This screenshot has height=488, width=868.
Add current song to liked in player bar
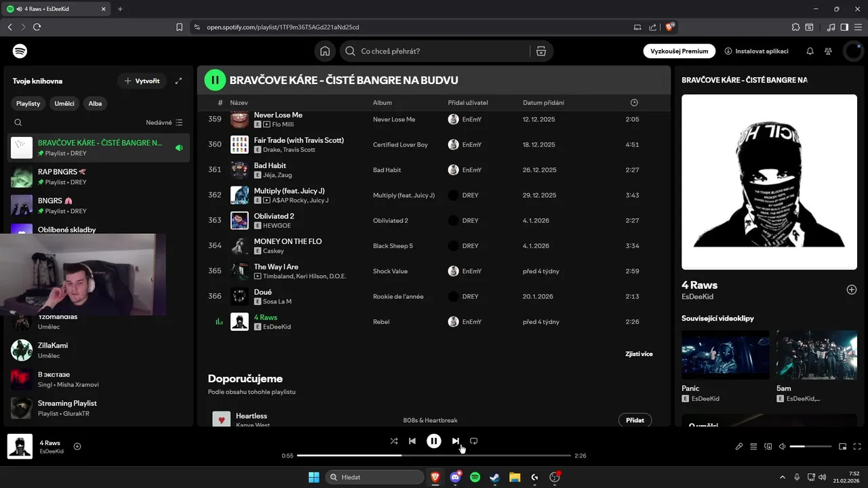click(77, 446)
